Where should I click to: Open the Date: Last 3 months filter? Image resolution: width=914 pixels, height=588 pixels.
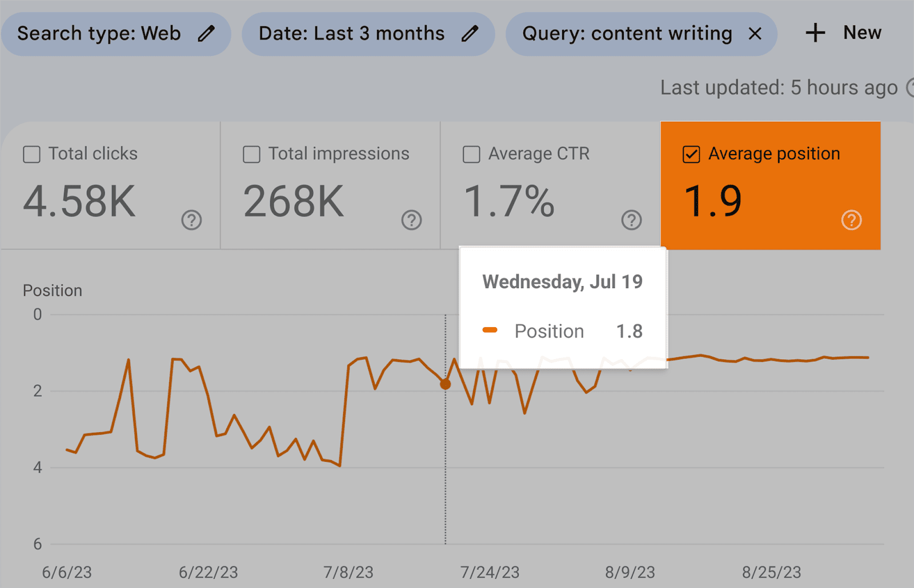(x=351, y=34)
